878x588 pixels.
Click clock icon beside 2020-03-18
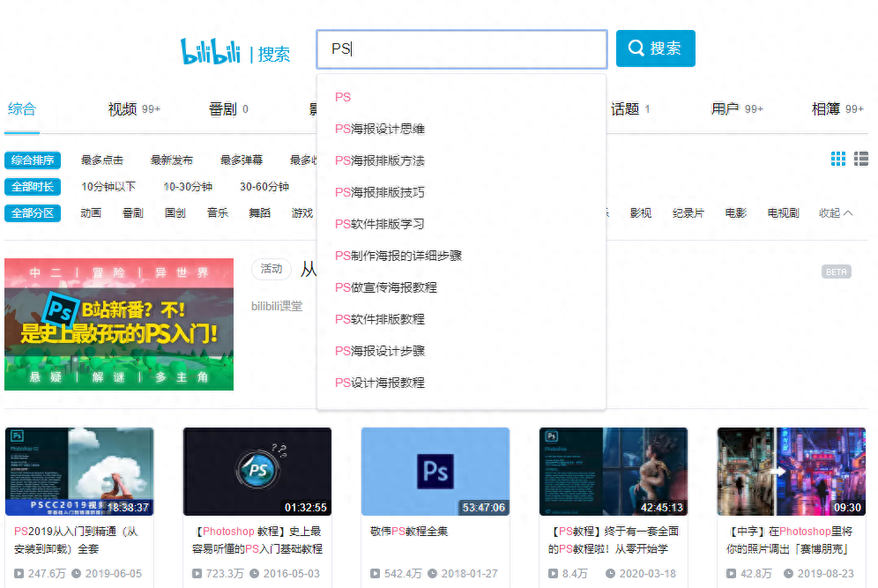(x=610, y=573)
